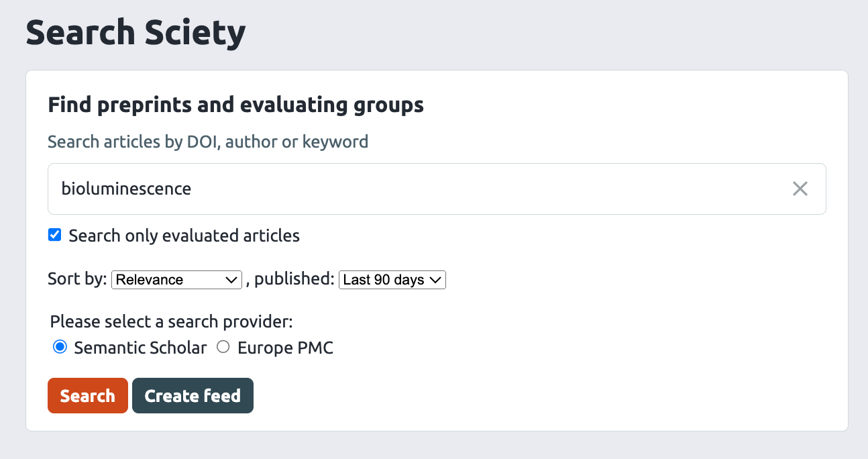Dismiss the current search term via clear icon

[x=800, y=189]
